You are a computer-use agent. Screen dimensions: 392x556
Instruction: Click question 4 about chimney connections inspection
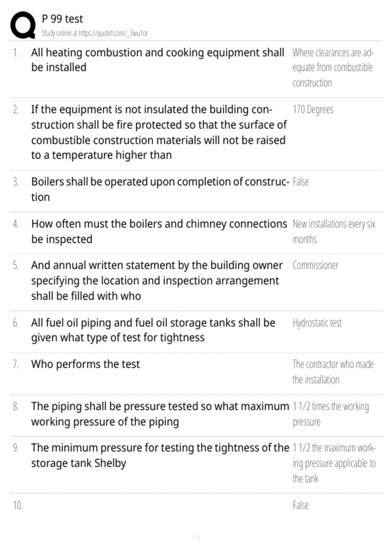tap(159, 232)
